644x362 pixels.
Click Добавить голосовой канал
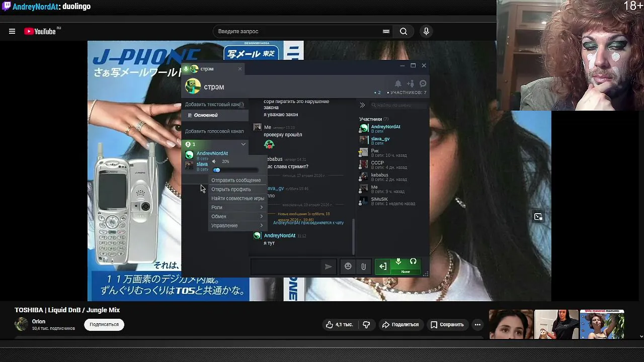[214, 131]
